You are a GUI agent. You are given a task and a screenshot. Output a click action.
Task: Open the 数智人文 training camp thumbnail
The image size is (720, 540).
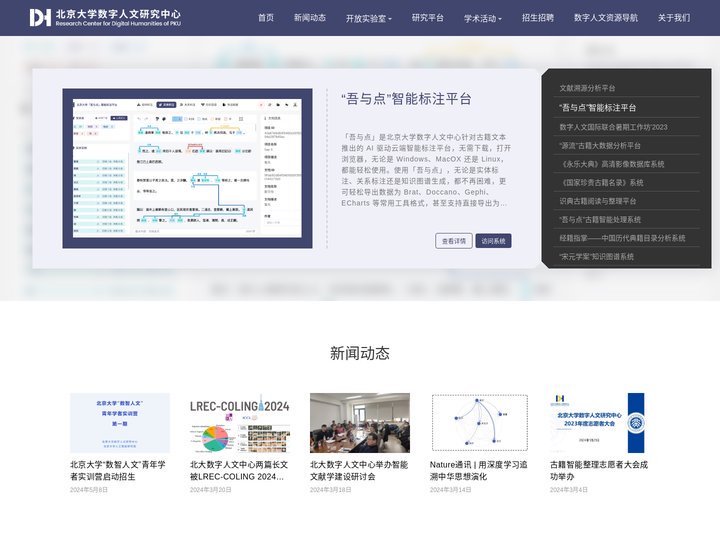tap(120, 423)
